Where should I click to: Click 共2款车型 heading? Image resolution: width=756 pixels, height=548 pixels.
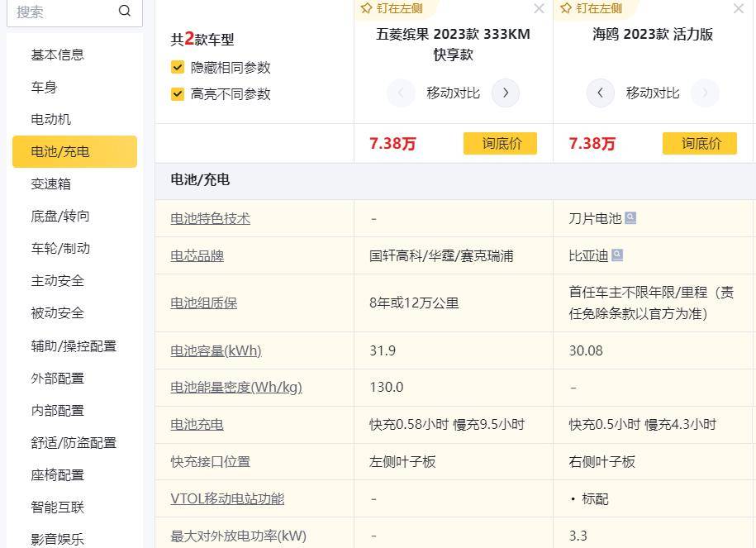[x=202, y=39]
